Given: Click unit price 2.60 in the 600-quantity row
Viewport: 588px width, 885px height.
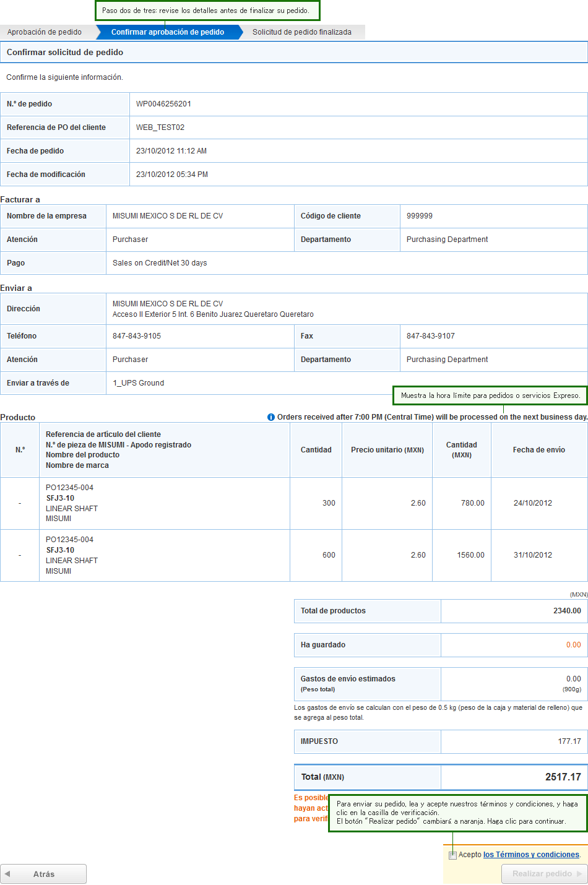Looking at the screenshot, I should (x=418, y=555).
